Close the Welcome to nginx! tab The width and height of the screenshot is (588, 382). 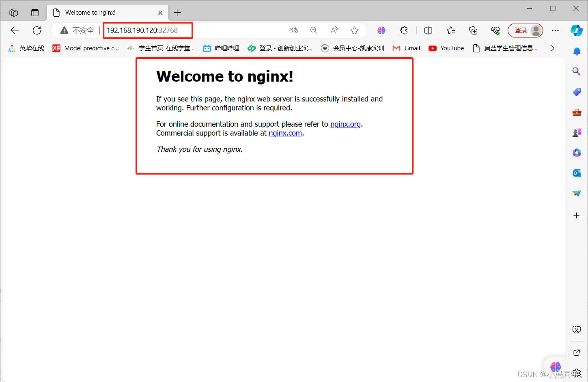coord(160,13)
